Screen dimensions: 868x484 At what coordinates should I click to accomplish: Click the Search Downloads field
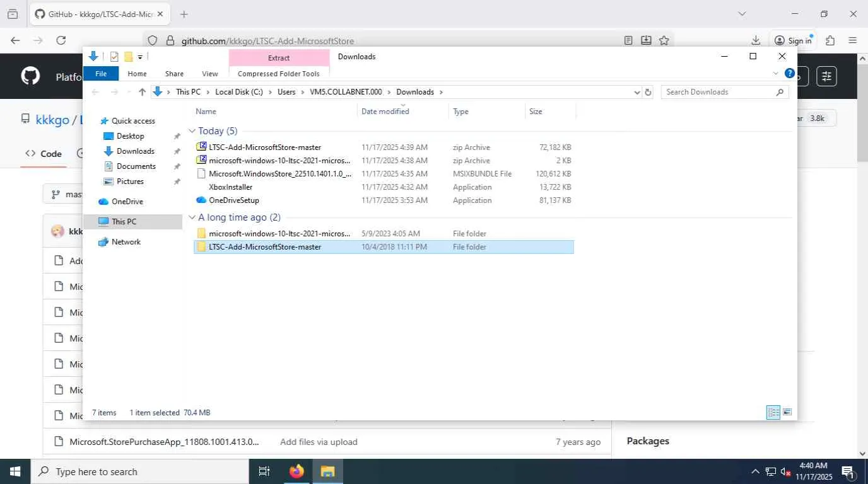click(725, 92)
